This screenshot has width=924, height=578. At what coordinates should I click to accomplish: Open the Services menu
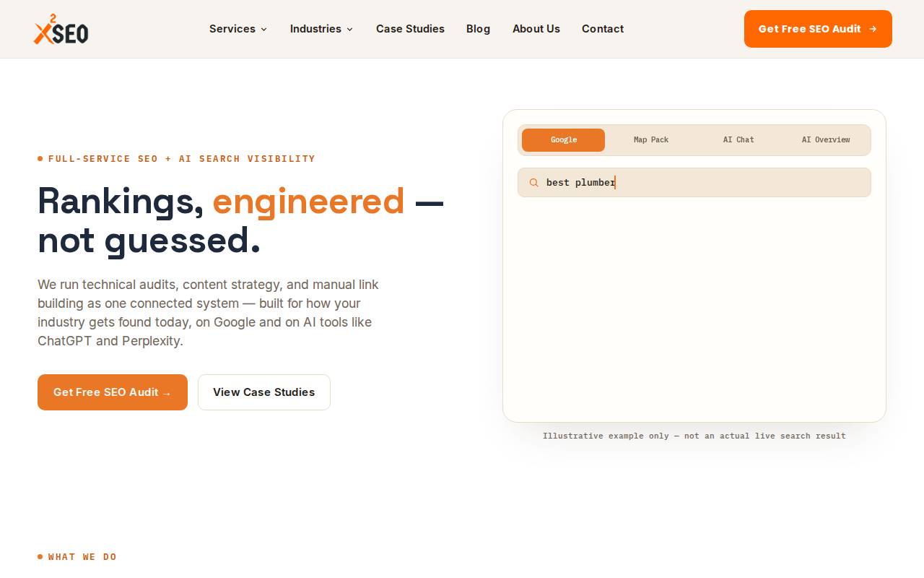tap(238, 29)
